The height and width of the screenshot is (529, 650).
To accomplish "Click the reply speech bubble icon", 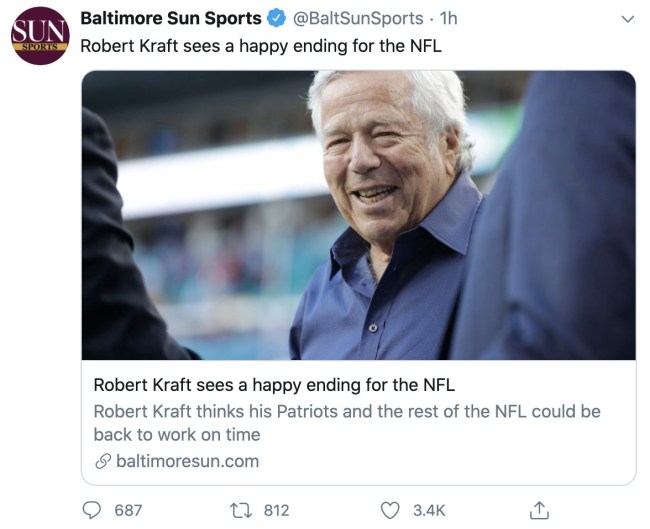I will (92, 510).
